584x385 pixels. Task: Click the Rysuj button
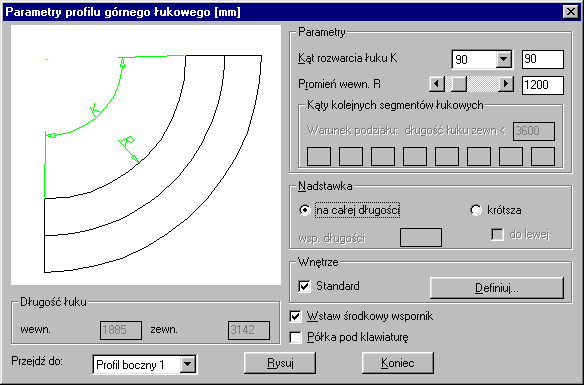[280, 363]
